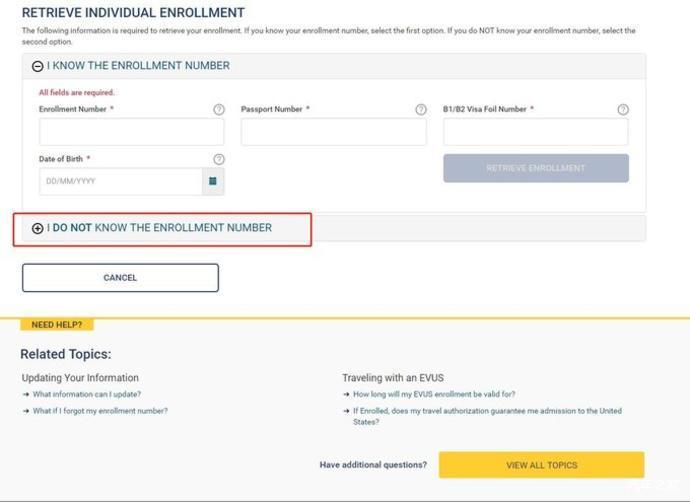
Task: Focus the Passport Number text field
Action: click(x=333, y=132)
